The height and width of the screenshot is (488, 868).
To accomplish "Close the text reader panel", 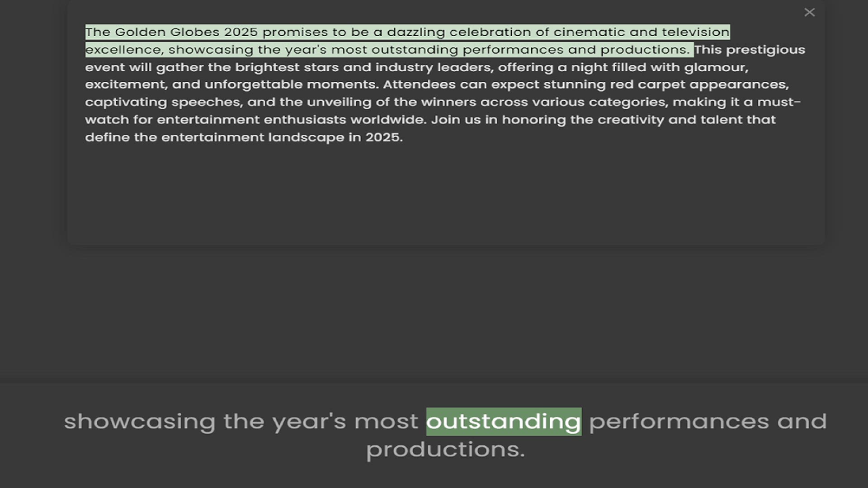I will [x=809, y=13].
